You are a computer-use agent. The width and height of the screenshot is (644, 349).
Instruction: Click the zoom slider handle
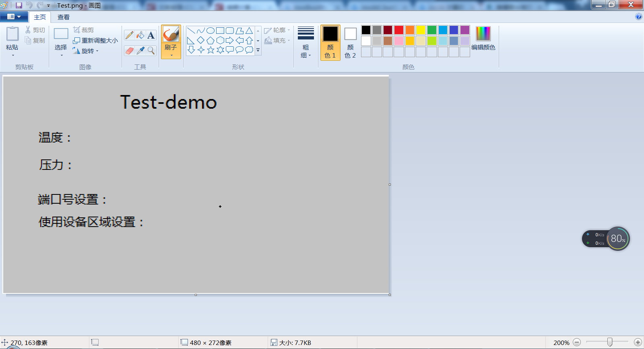point(610,342)
